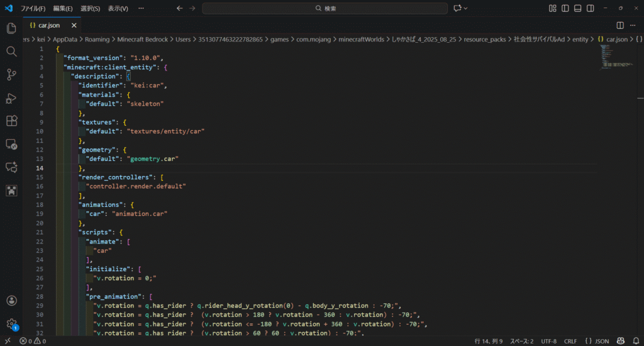
Task: Open the Search view in activity bar
Action: click(x=11, y=52)
